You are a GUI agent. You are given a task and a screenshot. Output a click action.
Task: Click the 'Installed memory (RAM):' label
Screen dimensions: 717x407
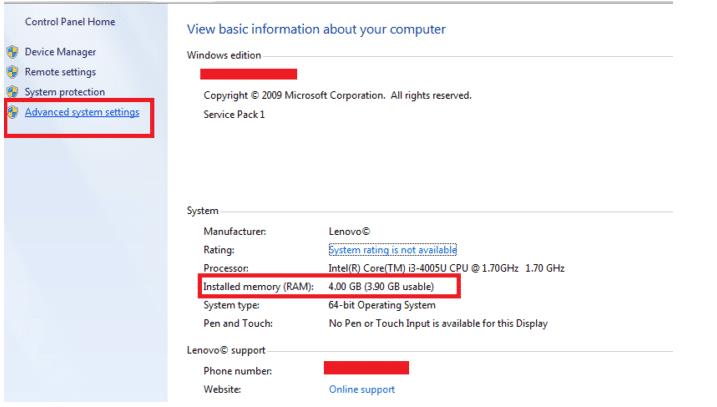pos(258,287)
